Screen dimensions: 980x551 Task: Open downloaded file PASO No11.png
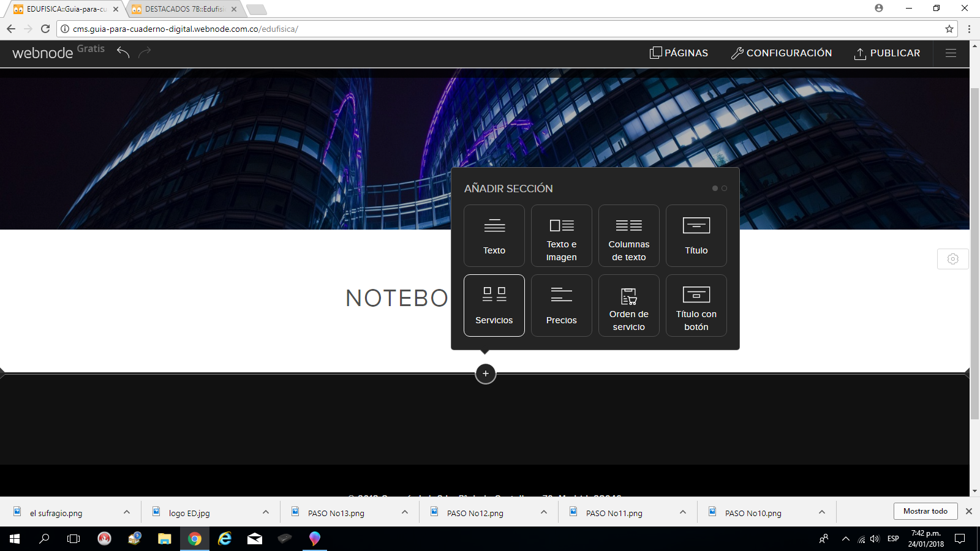[x=614, y=513]
